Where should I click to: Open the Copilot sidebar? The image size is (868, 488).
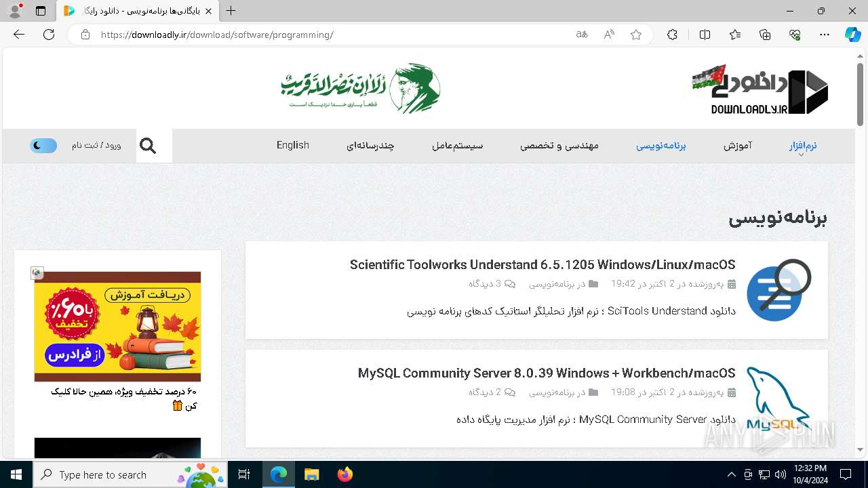(x=852, y=35)
